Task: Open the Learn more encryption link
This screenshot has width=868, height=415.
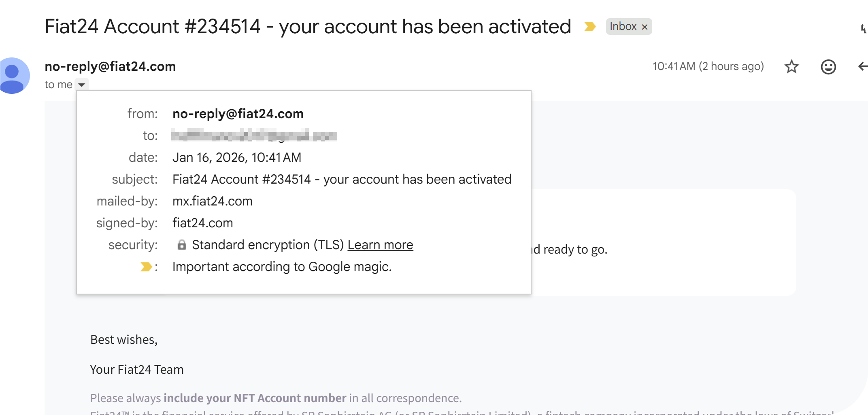Action: click(x=380, y=245)
